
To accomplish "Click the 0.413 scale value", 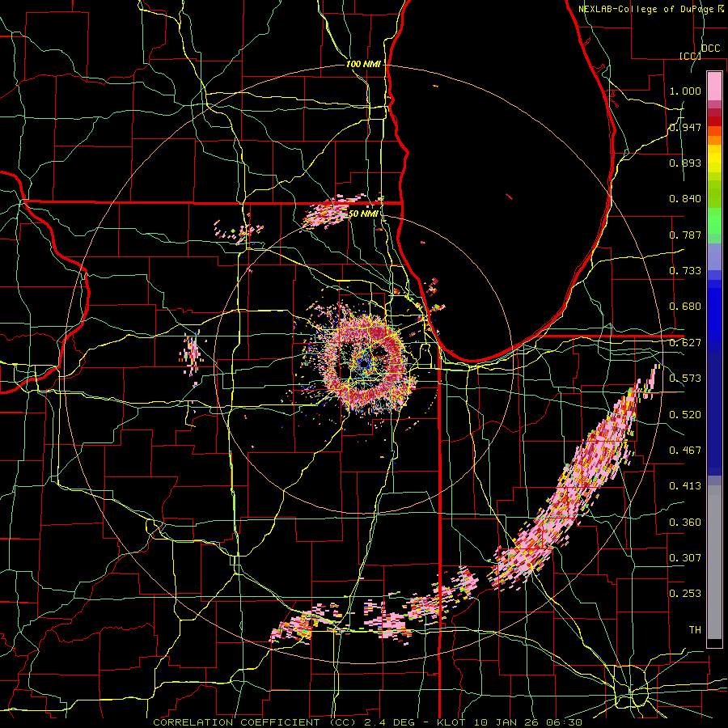I will point(685,485).
